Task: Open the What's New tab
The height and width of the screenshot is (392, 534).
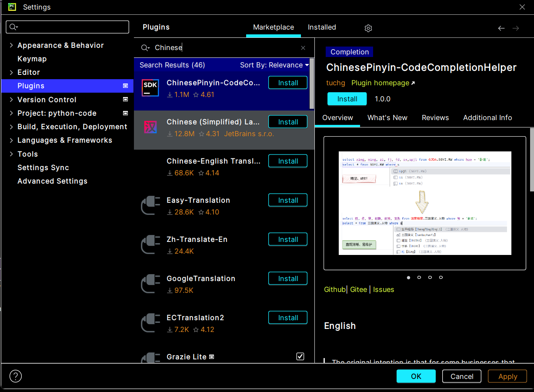Action: point(387,117)
